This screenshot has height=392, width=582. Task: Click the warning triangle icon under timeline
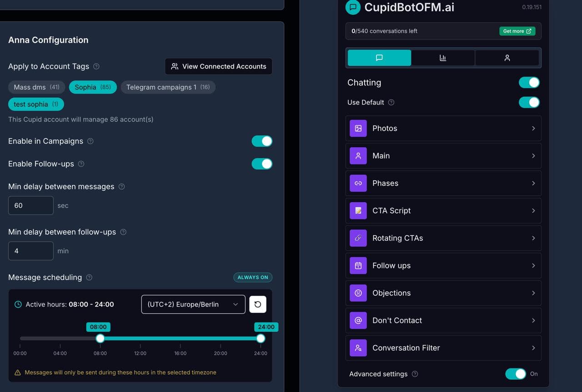click(x=18, y=372)
